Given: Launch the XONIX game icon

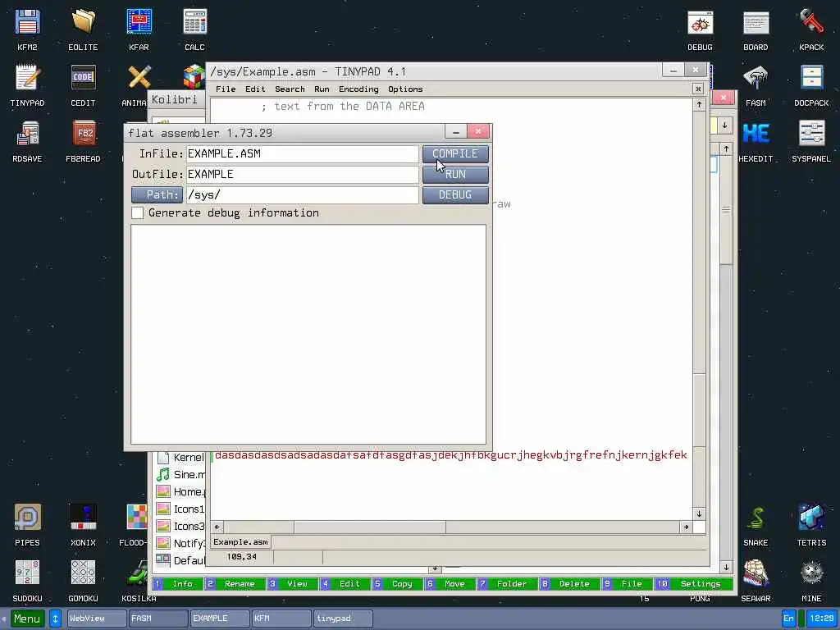Looking at the screenshot, I should click(x=83, y=525).
